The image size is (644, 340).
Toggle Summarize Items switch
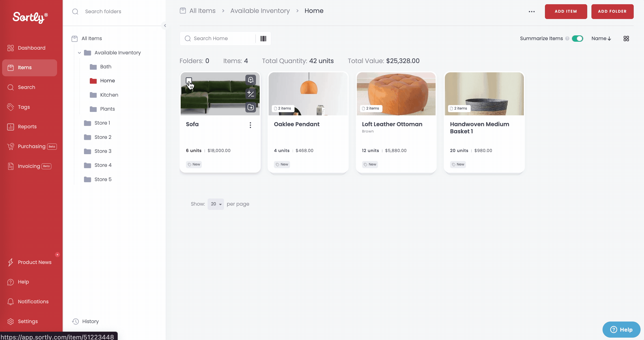pyautogui.click(x=577, y=39)
